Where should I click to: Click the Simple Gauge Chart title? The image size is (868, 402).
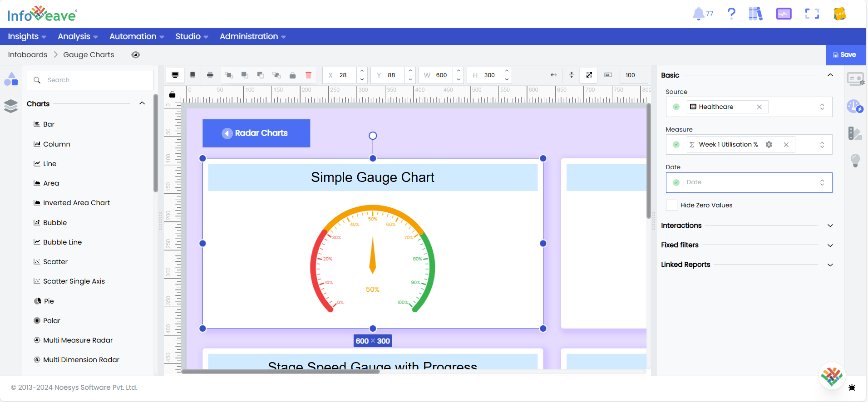click(373, 177)
